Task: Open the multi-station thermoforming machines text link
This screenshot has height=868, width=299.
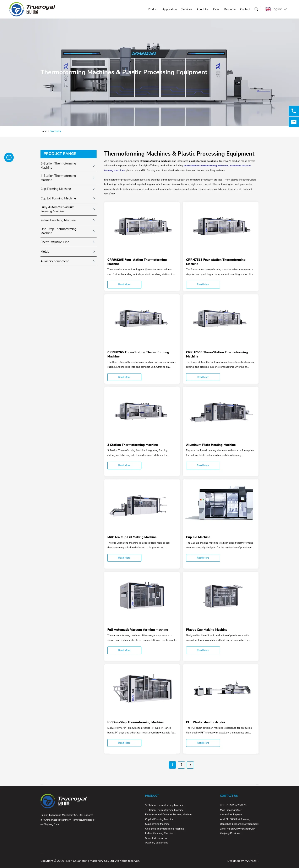Action: (206, 166)
